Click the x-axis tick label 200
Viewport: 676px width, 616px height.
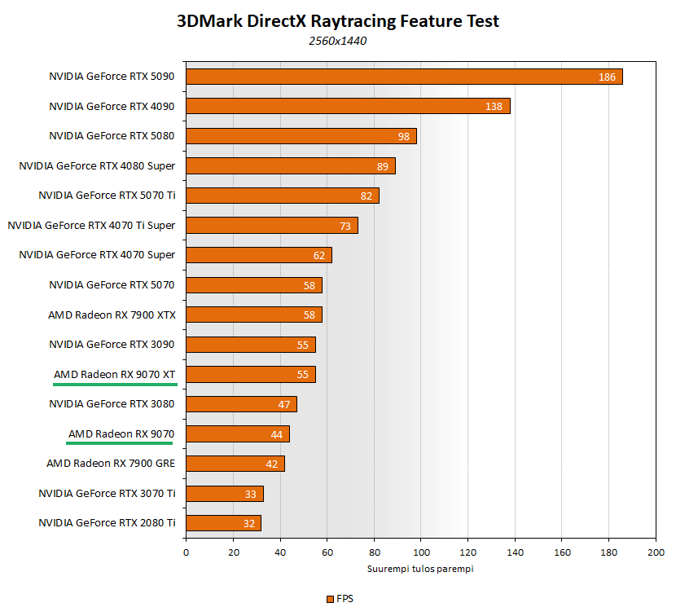point(656,552)
